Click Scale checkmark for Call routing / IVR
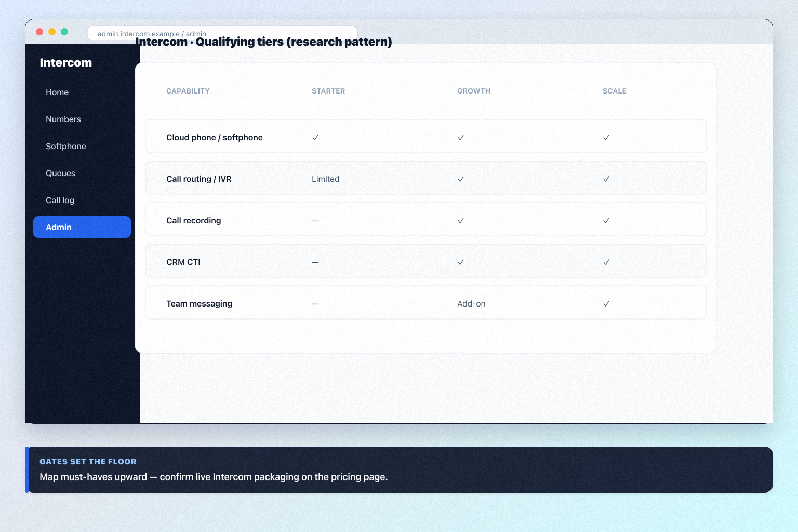Screen dimensions: 798x532 click(x=606, y=179)
